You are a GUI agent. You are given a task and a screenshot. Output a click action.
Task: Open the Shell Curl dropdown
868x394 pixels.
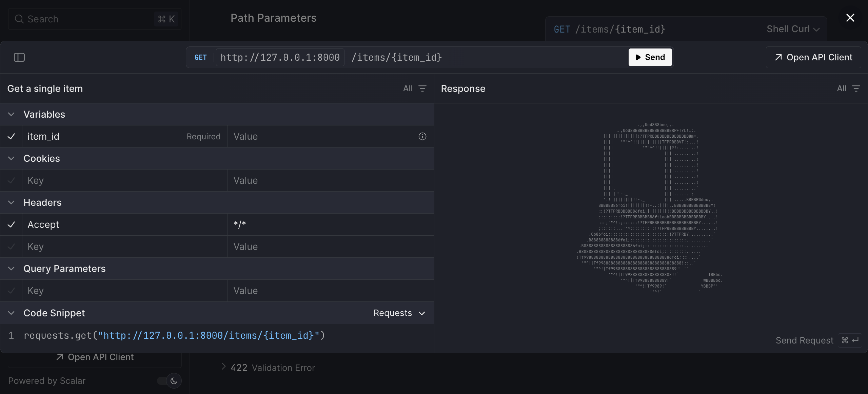coord(793,29)
